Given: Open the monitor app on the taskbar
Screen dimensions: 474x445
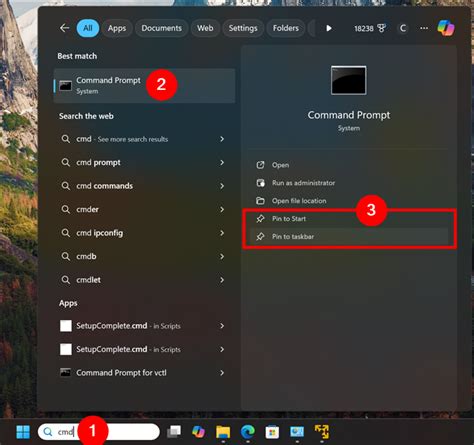Looking at the screenshot, I should (x=297, y=432).
